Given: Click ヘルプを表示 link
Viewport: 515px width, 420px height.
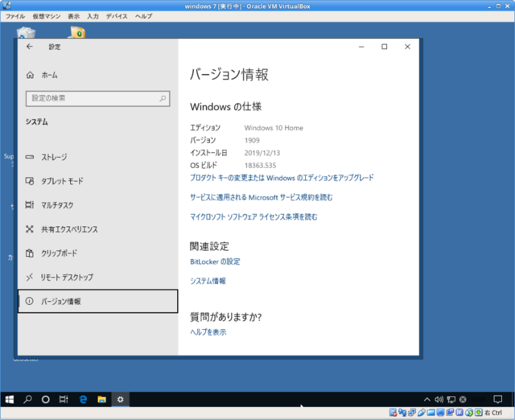Looking at the screenshot, I should (x=208, y=331).
